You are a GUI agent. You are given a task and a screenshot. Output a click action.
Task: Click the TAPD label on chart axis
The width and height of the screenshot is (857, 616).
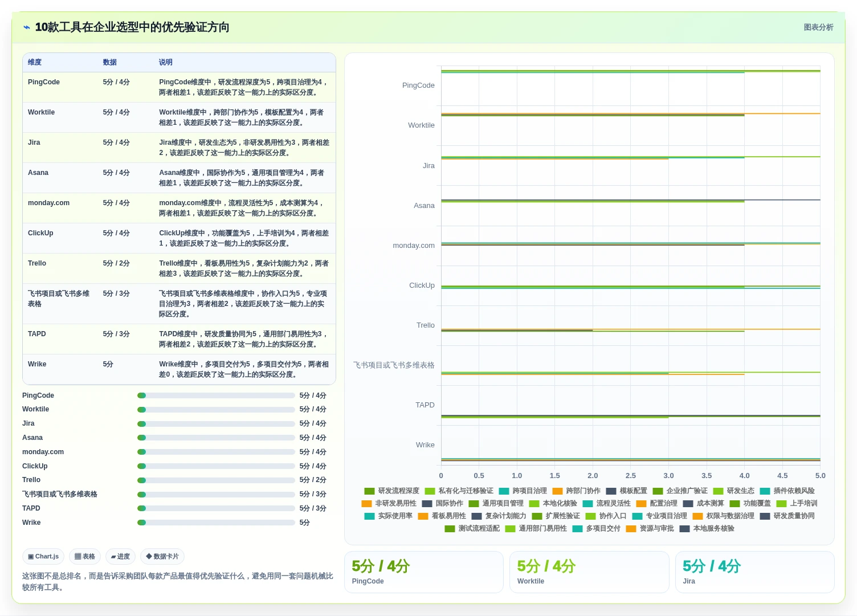pyautogui.click(x=425, y=405)
